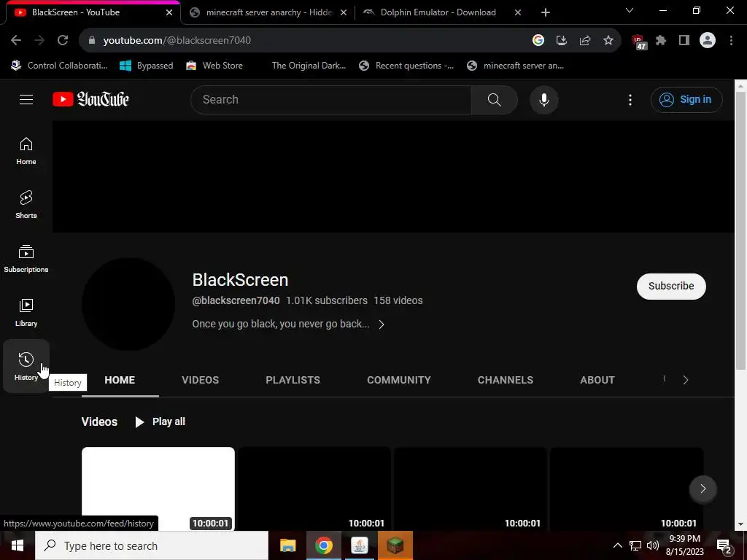Switch to the CHANNELS tab
Screen dimensions: 747x560
coord(506,380)
